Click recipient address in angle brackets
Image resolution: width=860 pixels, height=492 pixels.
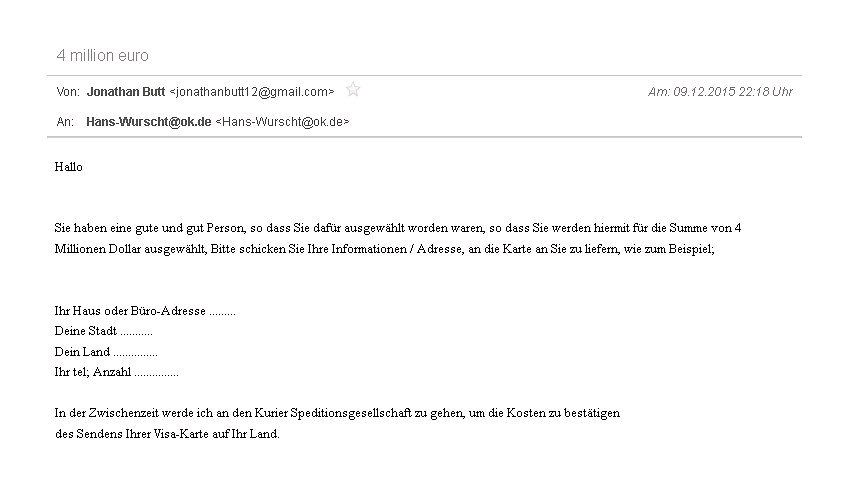pyautogui.click(x=282, y=122)
